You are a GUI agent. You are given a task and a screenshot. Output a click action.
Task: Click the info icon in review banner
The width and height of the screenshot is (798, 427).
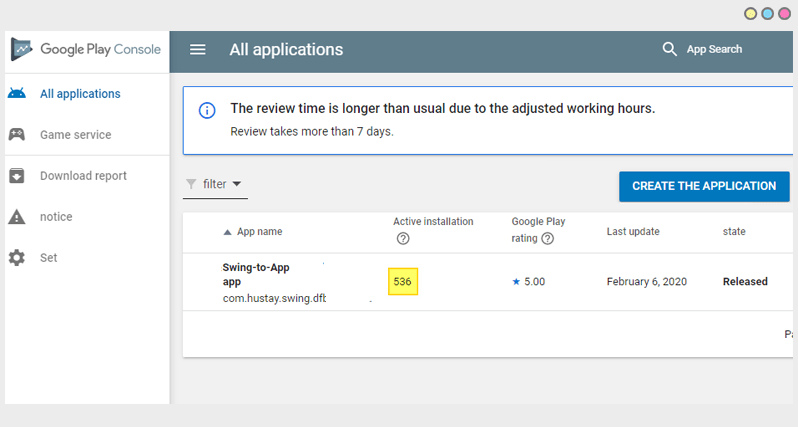point(207,111)
